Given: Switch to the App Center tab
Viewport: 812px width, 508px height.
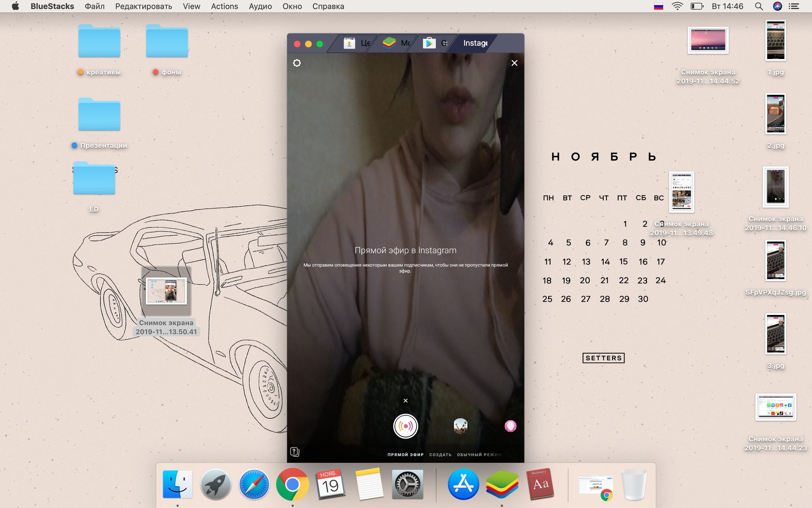Looking at the screenshot, I should tap(357, 43).
